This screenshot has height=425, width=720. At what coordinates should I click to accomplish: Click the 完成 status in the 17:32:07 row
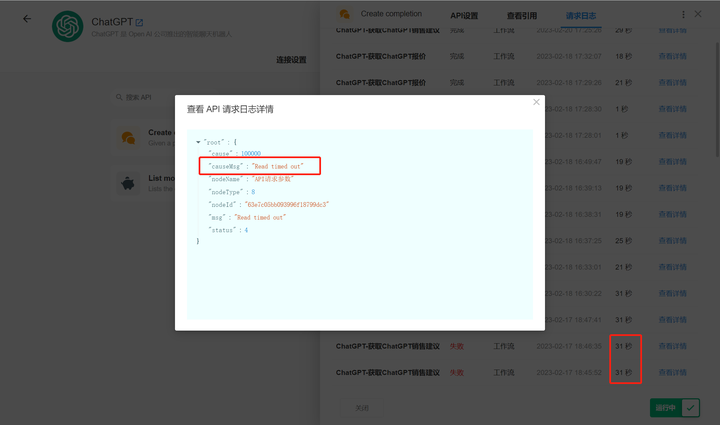pyautogui.click(x=456, y=56)
